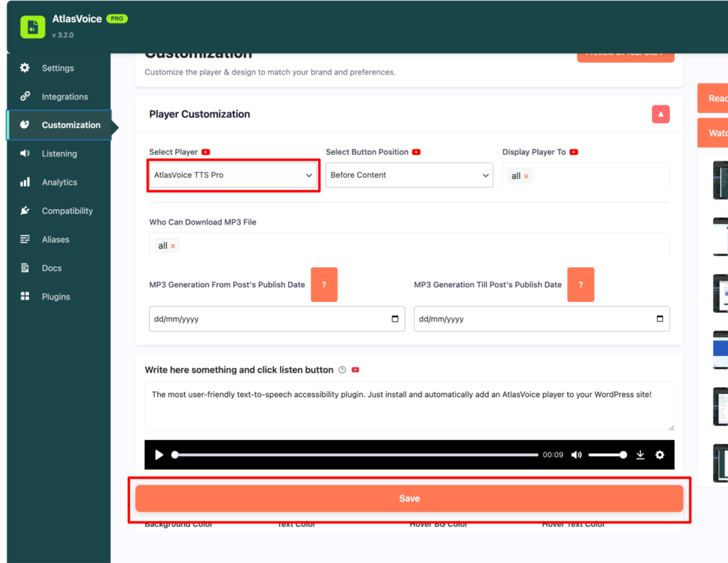Show help for MP3 Generation Till date
The height and width of the screenshot is (563, 728).
(x=580, y=284)
